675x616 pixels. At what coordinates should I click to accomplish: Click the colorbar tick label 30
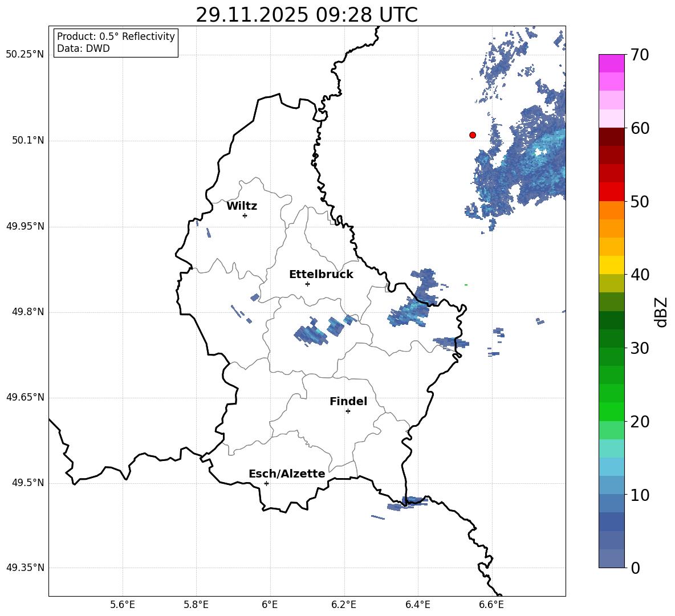point(640,348)
